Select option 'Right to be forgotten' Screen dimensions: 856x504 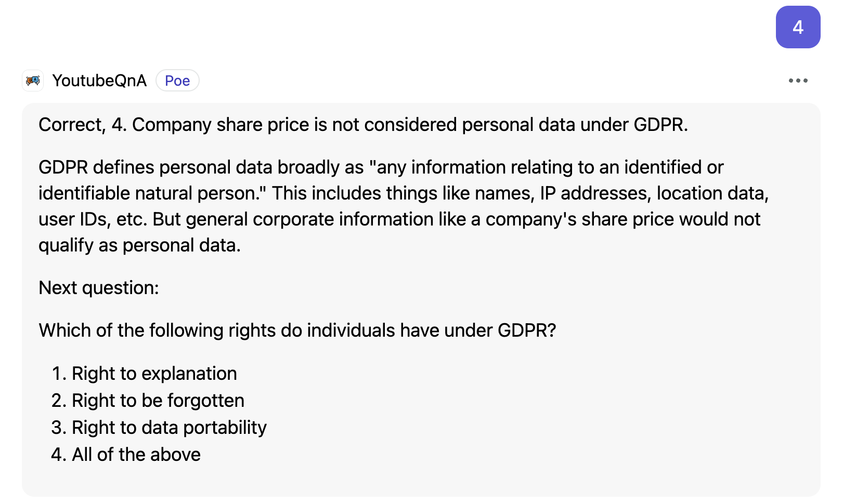click(x=158, y=401)
